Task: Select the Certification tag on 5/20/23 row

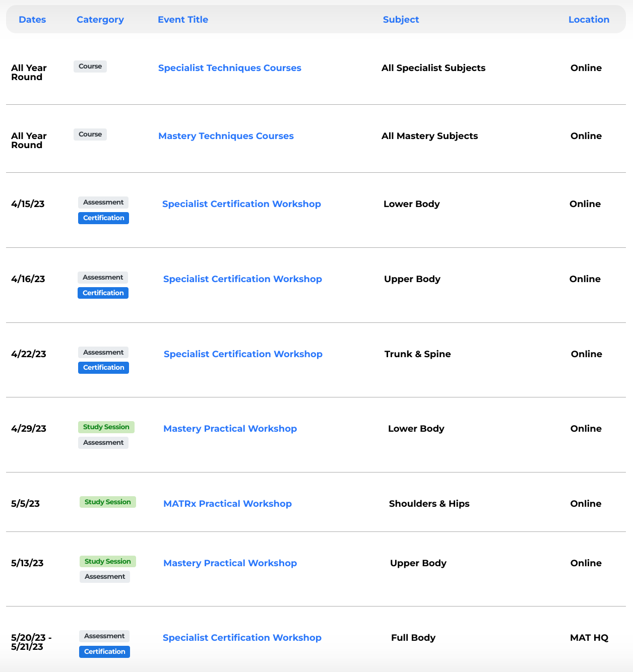Action: click(x=105, y=652)
